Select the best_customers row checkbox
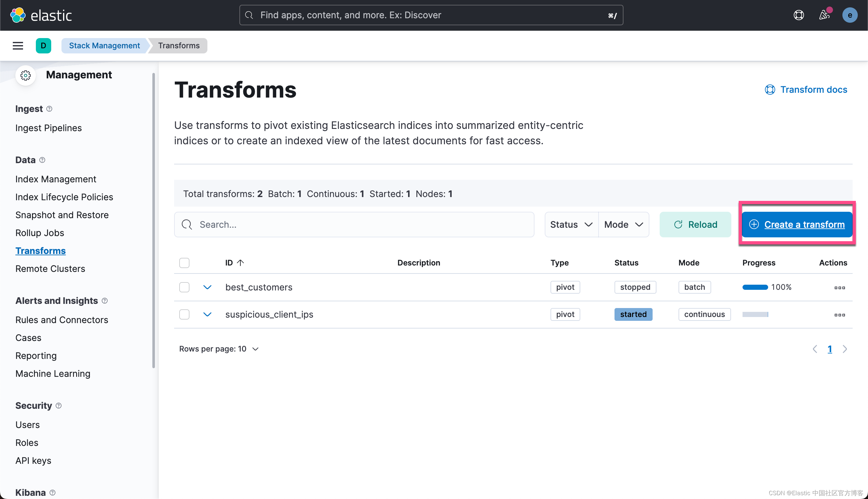The image size is (868, 499). pyautogui.click(x=184, y=287)
